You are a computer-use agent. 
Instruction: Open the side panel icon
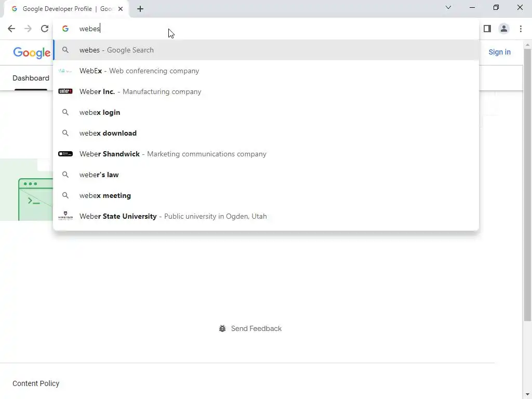[x=487, y=29]
